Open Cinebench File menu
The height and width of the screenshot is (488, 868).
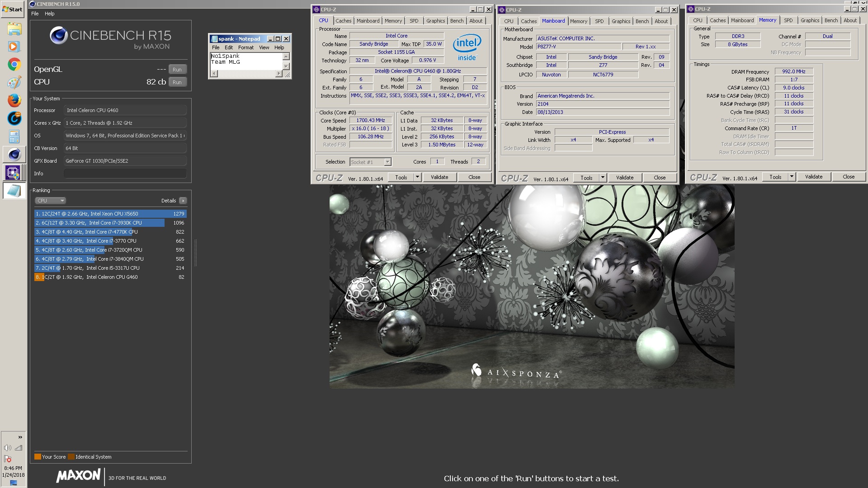click(x=35, y=14)
